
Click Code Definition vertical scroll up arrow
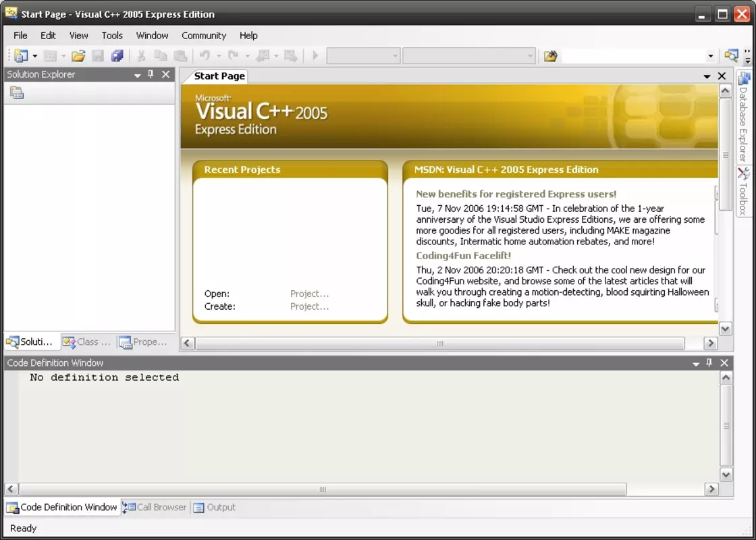pyautogui.click(x=726, y=377)
